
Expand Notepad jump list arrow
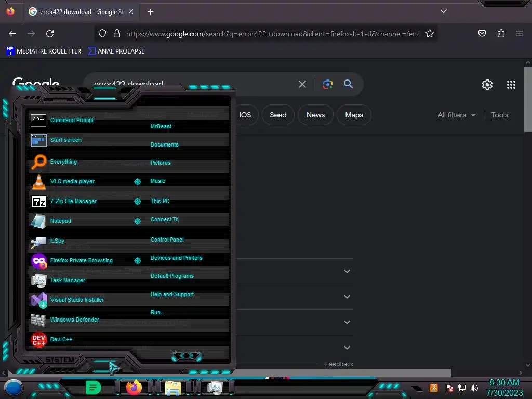(137, 221)
